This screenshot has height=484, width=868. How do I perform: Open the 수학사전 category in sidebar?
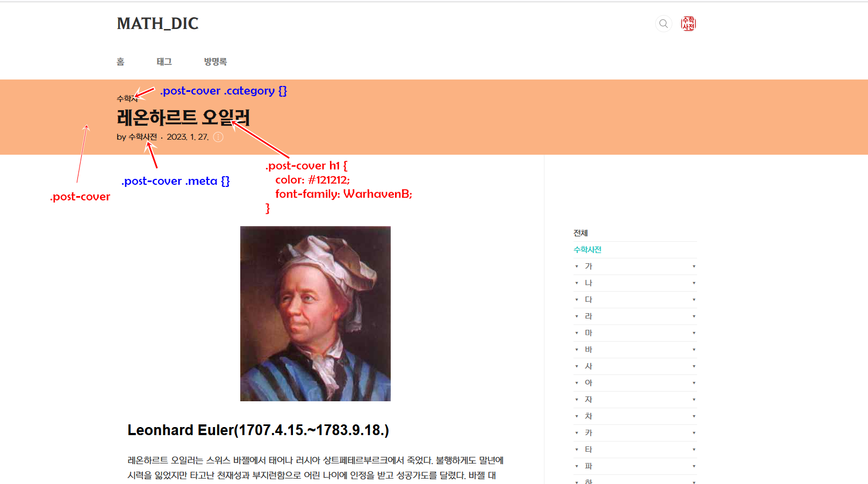587,250
